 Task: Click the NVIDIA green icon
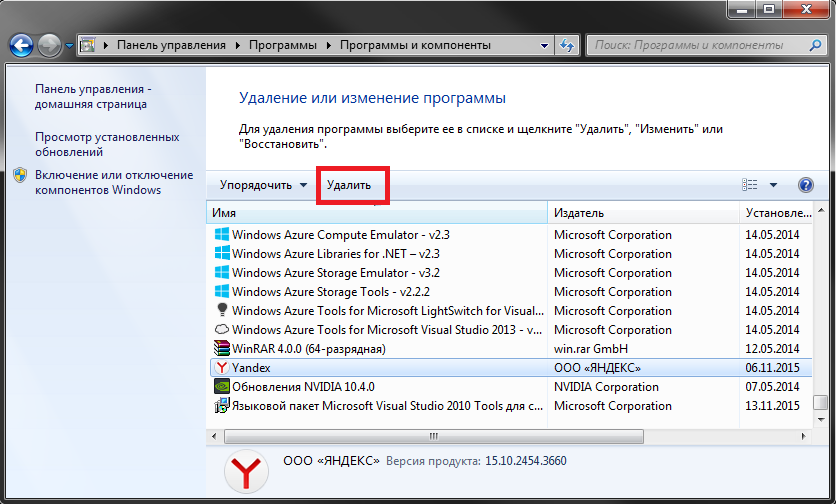(221, 387)
